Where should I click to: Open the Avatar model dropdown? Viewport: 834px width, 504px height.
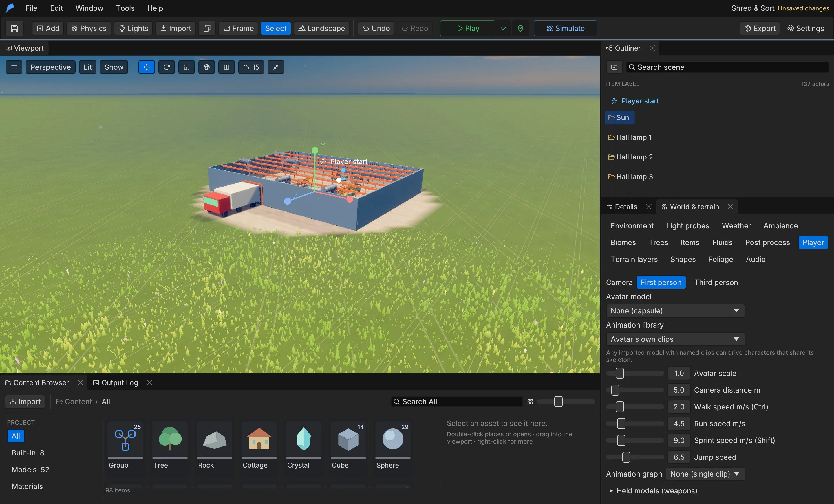pyautogui.click(x=675, y=310)
